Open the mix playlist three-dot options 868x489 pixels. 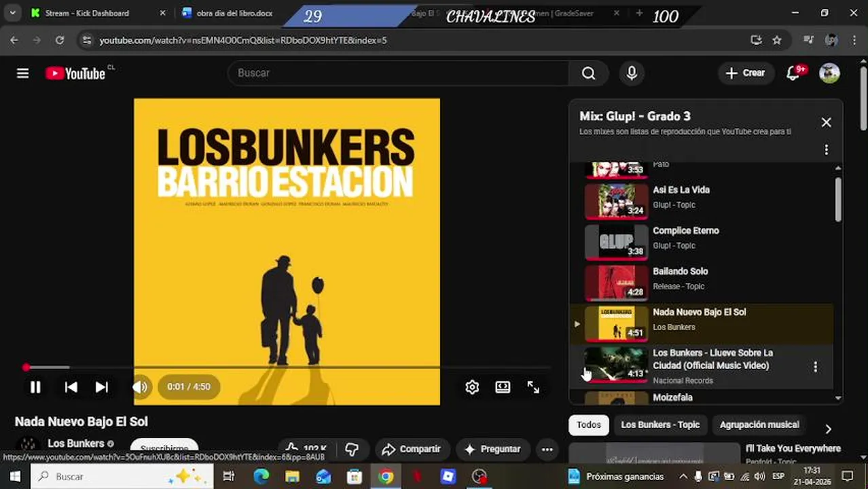826,149
